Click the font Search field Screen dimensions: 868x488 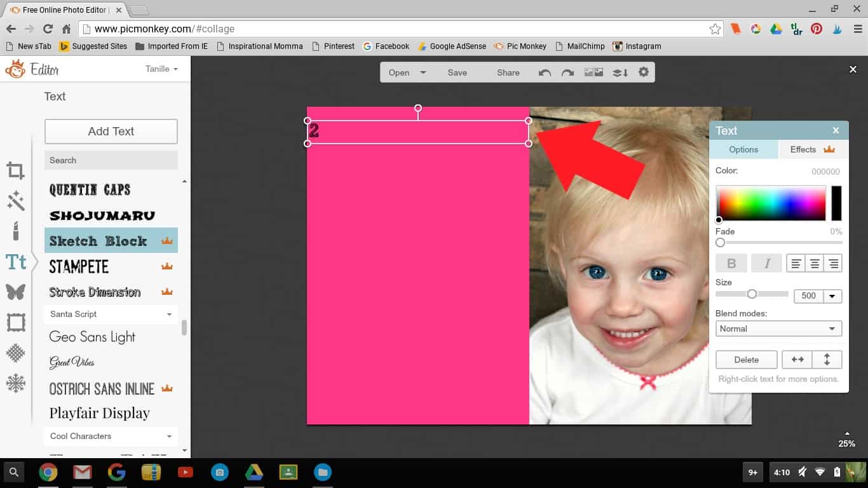tap(111, 160)
